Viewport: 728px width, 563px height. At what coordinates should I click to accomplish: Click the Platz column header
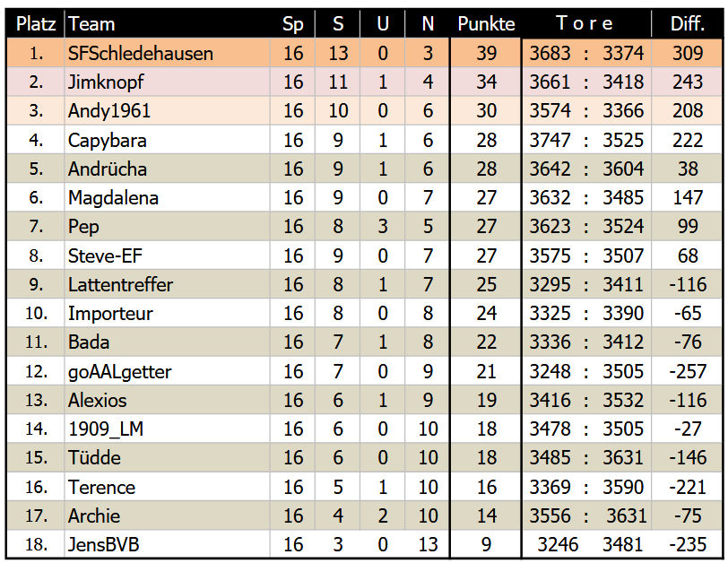pyautogui.click(x=36, y=24)
